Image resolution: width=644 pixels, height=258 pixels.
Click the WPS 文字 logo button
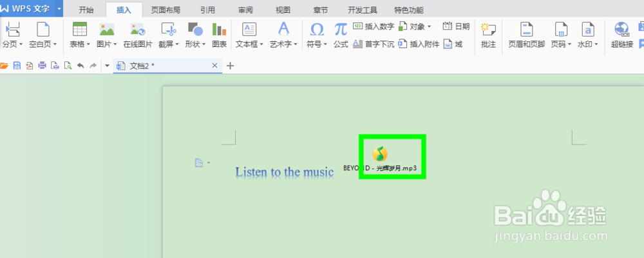(x=28, y=8)
